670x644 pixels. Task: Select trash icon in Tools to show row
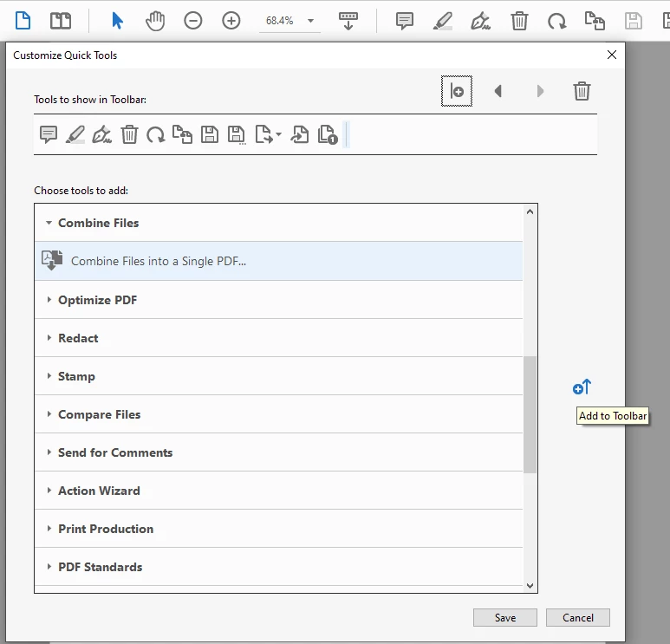129,134
